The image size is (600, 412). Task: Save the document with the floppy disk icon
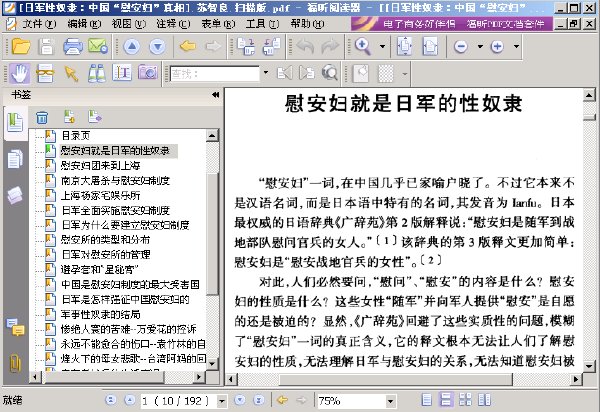pos(46,47)
